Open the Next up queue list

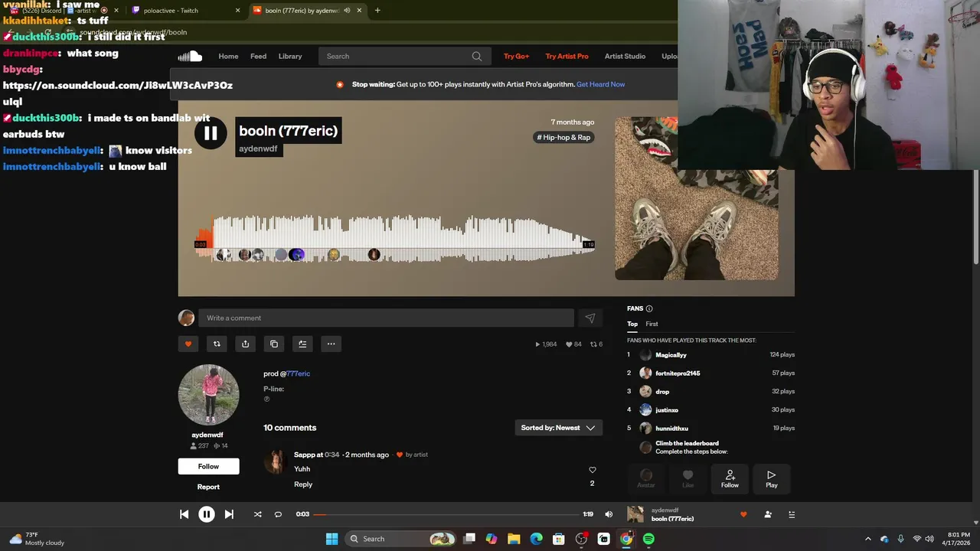click(x=792, y=514)
